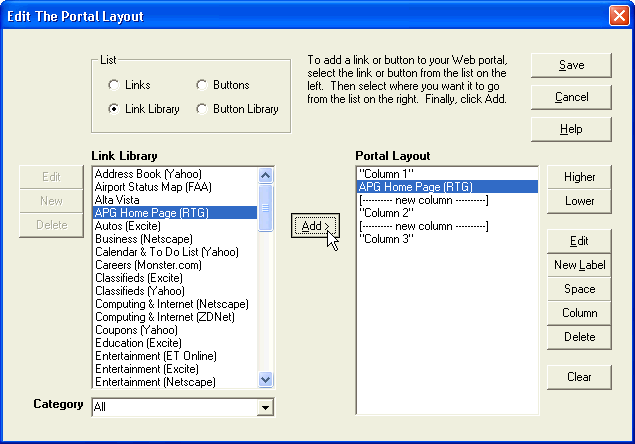
Task: Click the disabled New button
Action: click(x=51, y=201)
